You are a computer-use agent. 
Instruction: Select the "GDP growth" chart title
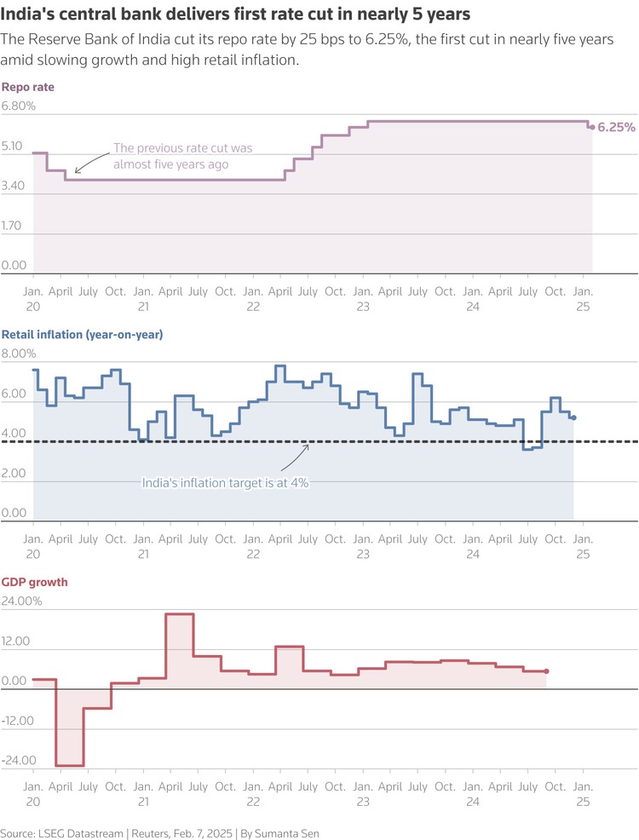(35, 582)
